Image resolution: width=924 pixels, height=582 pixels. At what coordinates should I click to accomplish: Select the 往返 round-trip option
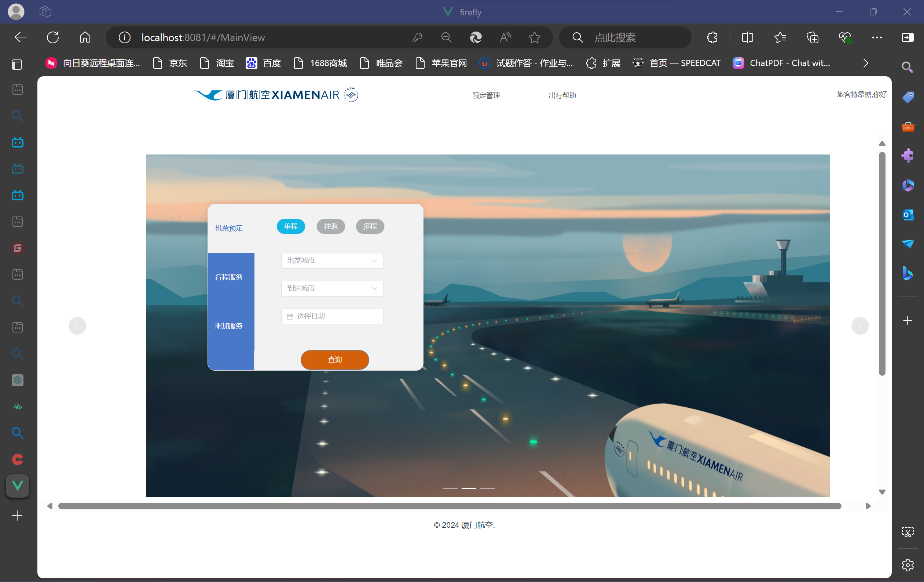(x=331, y=226)
